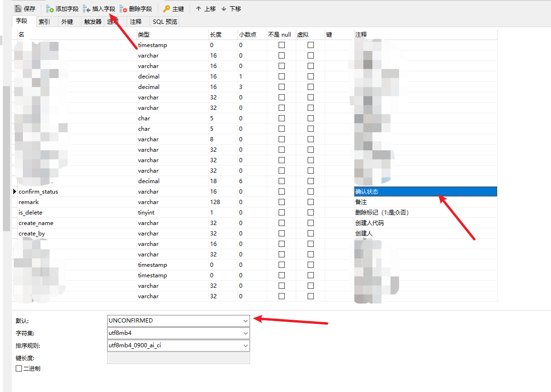Click the Save (保存) disk icon
Screen dimensions: 551x392
[x=18, y=9]
